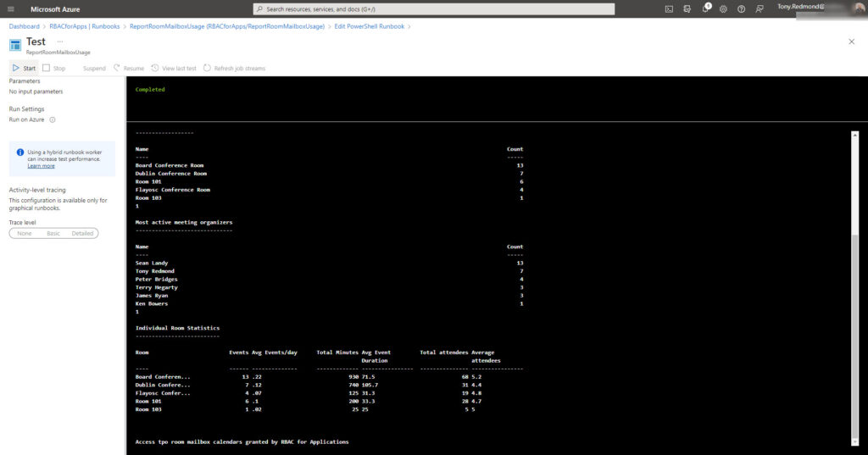868x455 pixels.
Task: Click the Run on Azure info icon
Action: point(53,119)
